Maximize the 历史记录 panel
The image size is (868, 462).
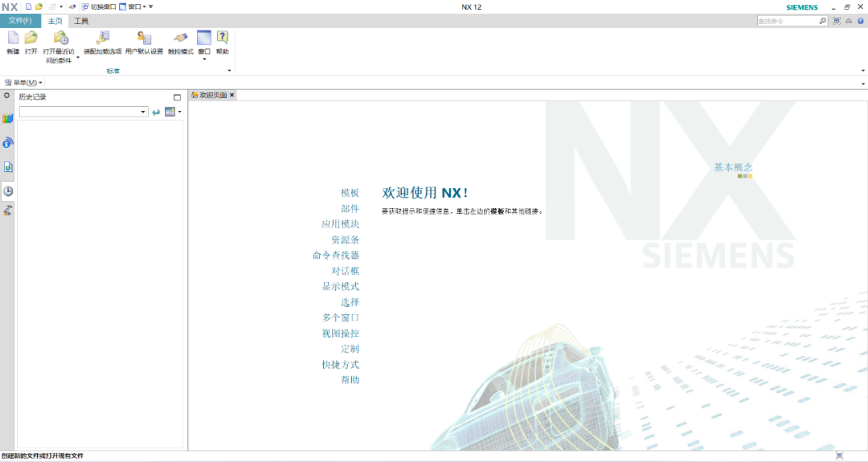click(177, 97)
